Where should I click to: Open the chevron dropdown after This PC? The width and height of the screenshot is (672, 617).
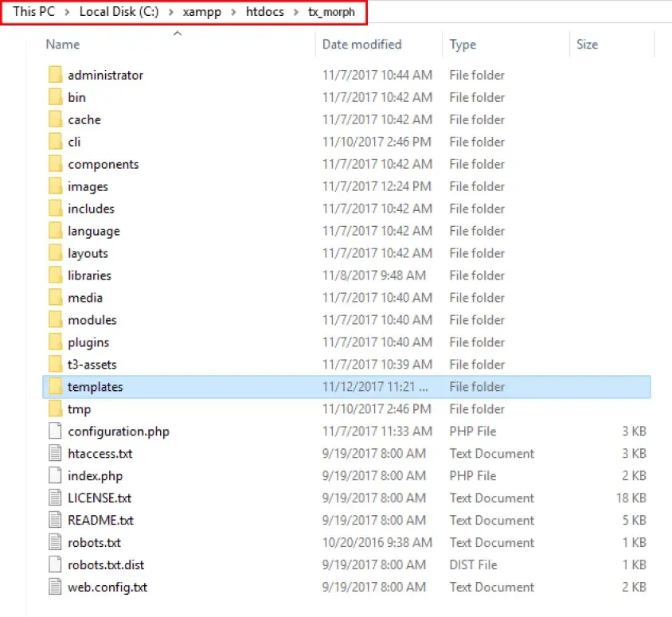click(68, 12)
